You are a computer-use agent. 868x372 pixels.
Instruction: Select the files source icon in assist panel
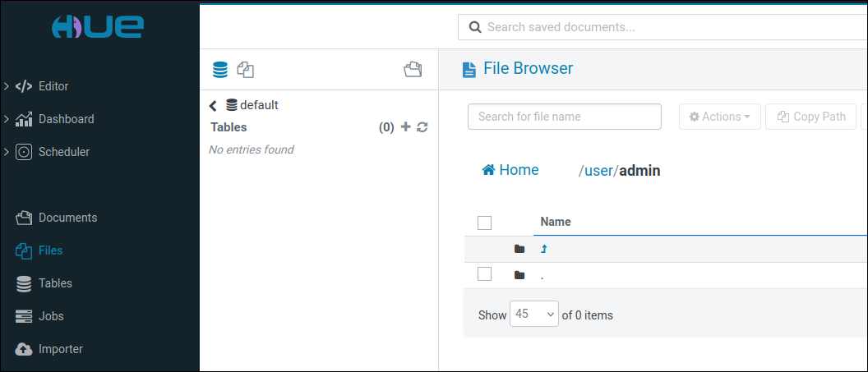point(245,70)
